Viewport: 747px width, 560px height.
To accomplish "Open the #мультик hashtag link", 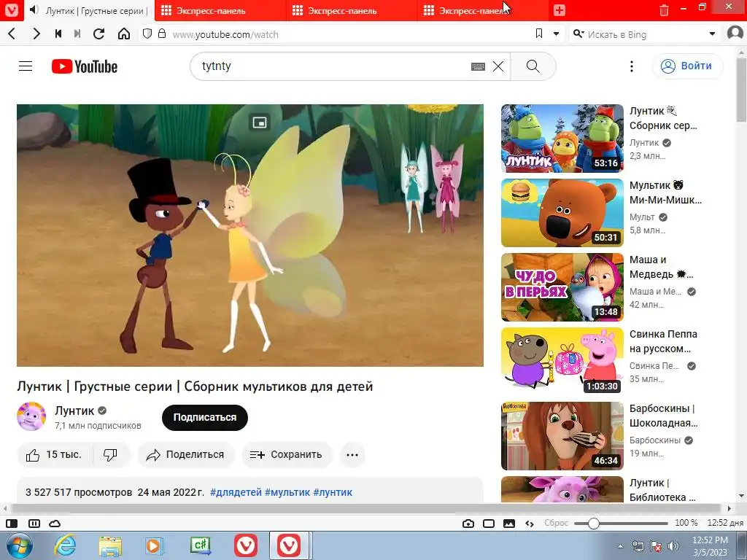I will coord(287,492).
